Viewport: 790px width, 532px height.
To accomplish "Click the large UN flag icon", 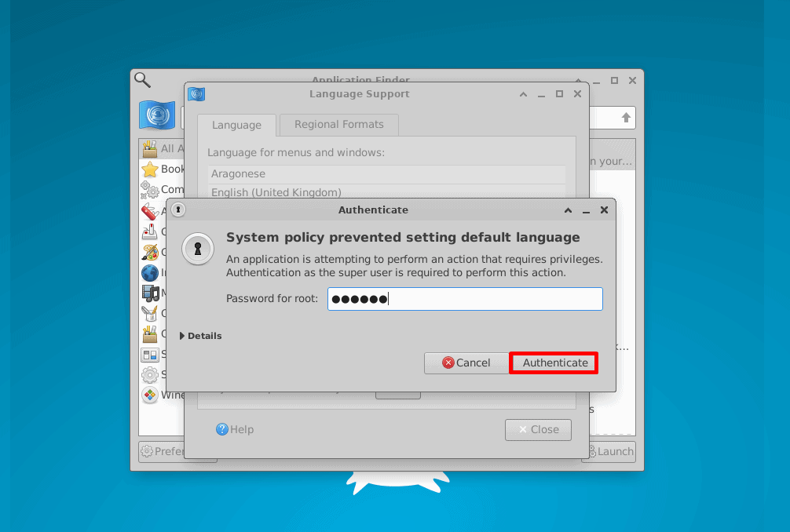I will 157,115.
